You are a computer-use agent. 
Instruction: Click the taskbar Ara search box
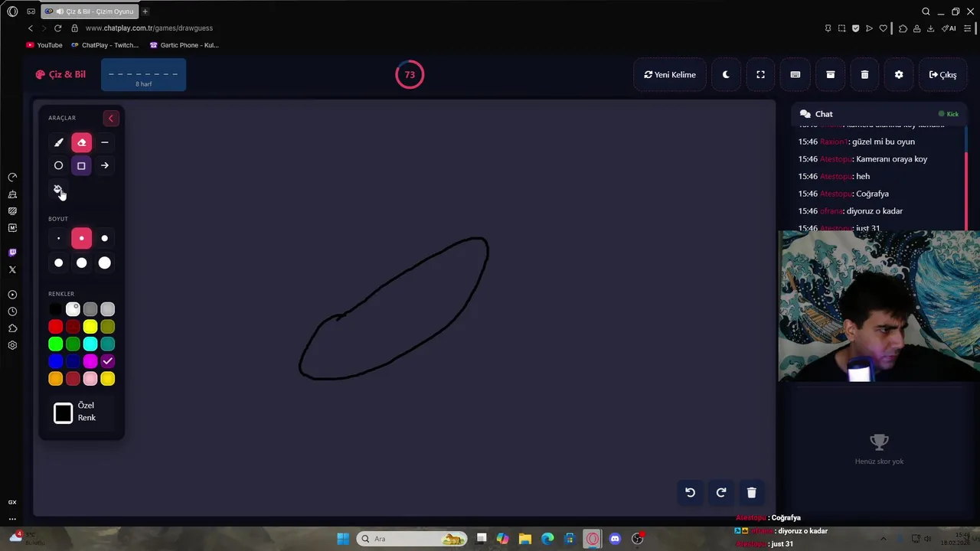coord(413,539)
